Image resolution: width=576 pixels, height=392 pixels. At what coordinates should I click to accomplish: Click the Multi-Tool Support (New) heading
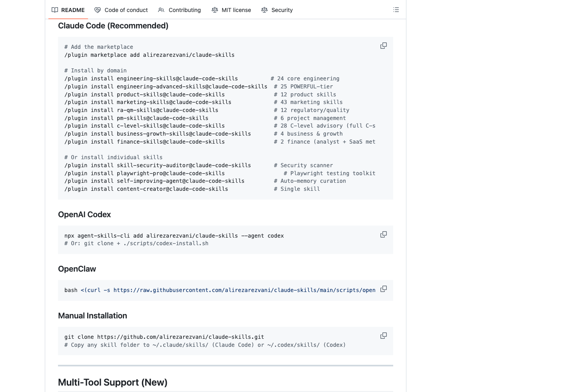(113, 382)
